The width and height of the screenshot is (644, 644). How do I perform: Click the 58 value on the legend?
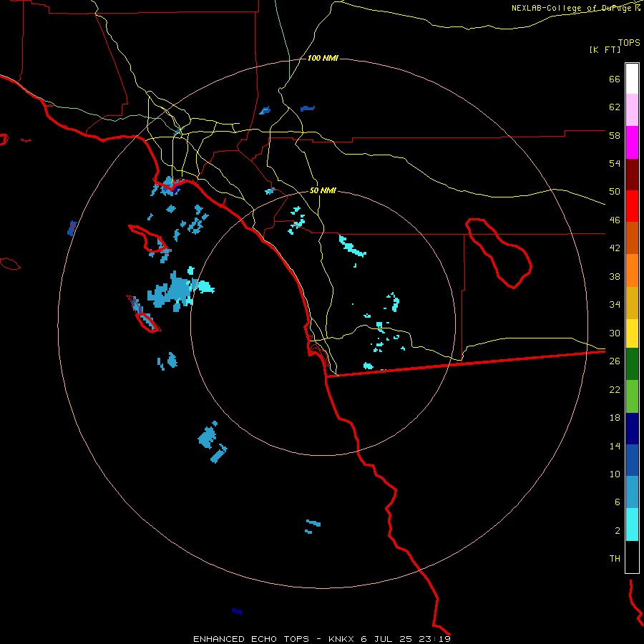click(615, 135)
